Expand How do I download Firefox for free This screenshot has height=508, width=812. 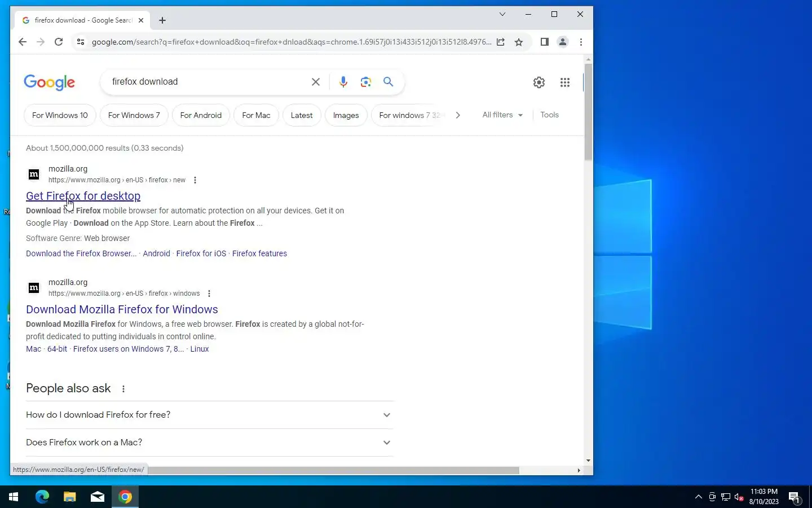[x=209, y=415]
